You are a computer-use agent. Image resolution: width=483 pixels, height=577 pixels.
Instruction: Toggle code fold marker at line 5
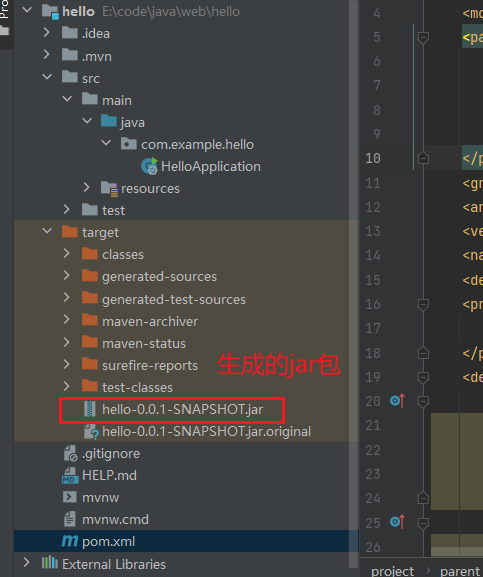423,37
